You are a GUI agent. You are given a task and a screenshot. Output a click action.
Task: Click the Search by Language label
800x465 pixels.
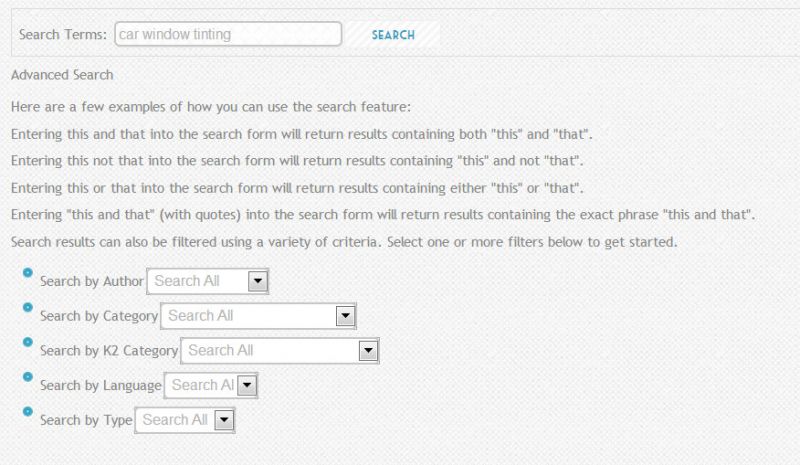(x=101, y=385)
